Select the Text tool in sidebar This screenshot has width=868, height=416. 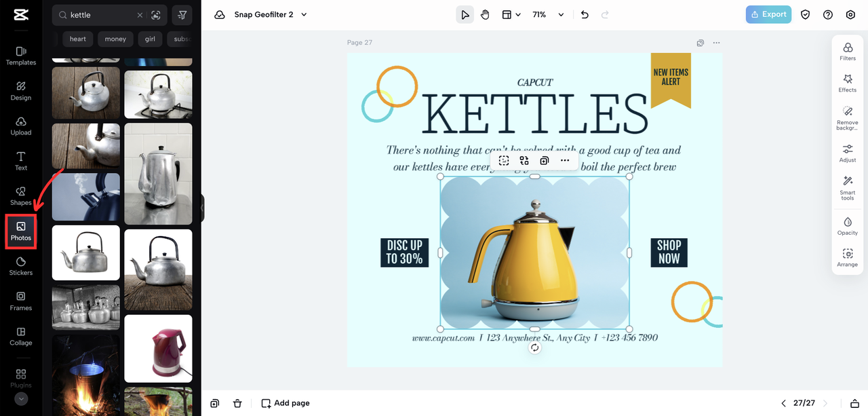pyautogui.click(x=21, y=161)
